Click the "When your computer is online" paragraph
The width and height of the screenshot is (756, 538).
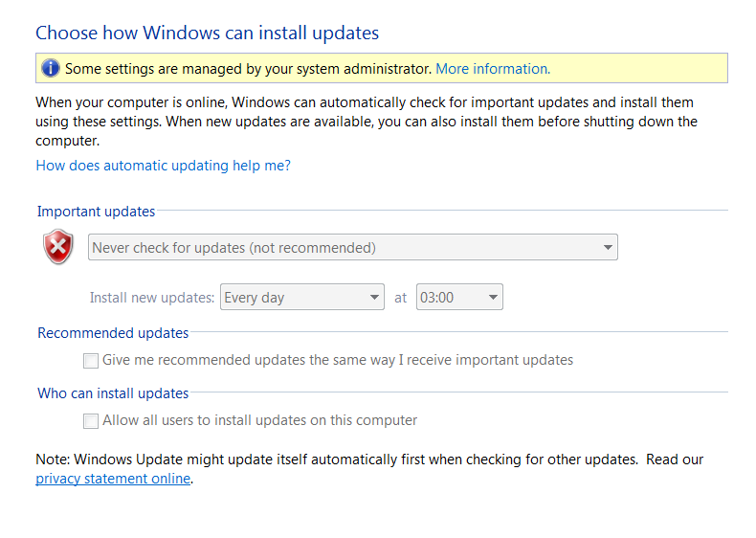(364, 121)
